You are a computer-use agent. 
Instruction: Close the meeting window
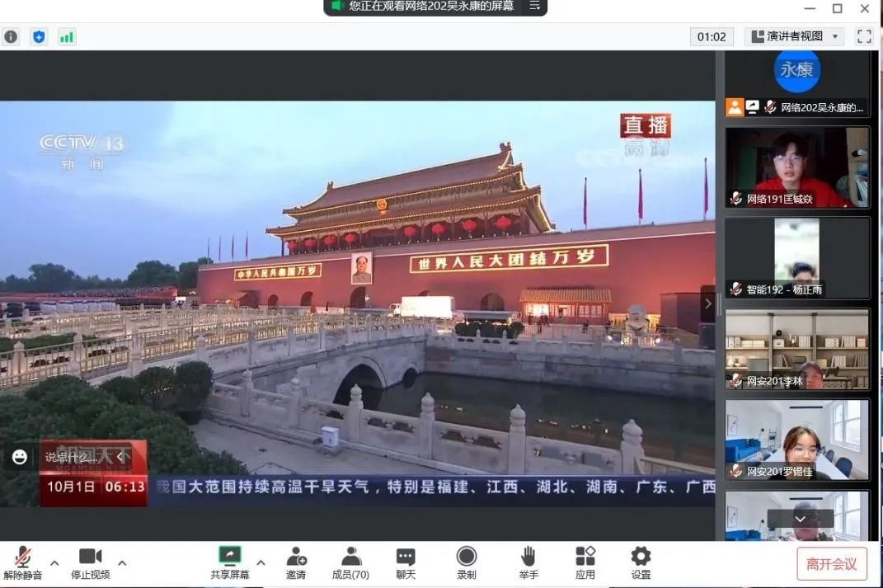click(865, 8)
